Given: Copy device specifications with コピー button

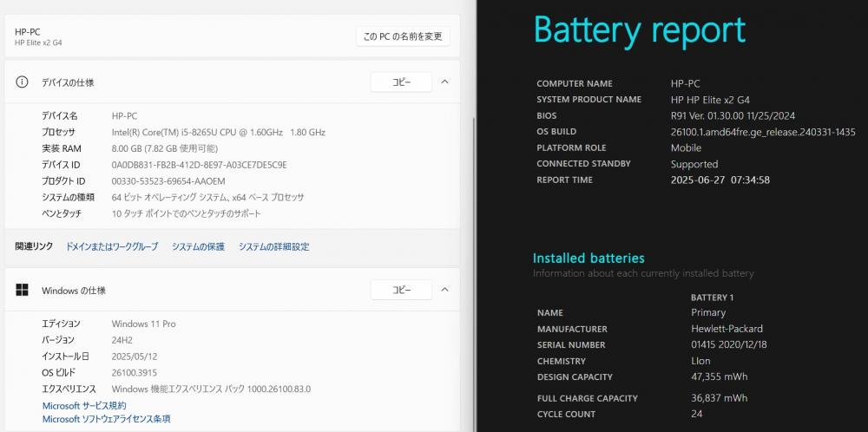Looking at the screenshot, I should 401,82.
